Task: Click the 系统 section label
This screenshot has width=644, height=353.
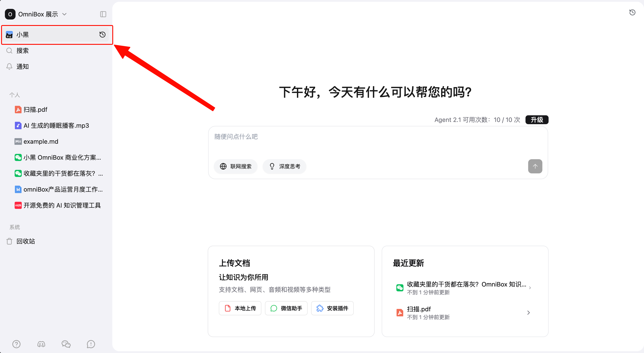Action: pos(14,227)
